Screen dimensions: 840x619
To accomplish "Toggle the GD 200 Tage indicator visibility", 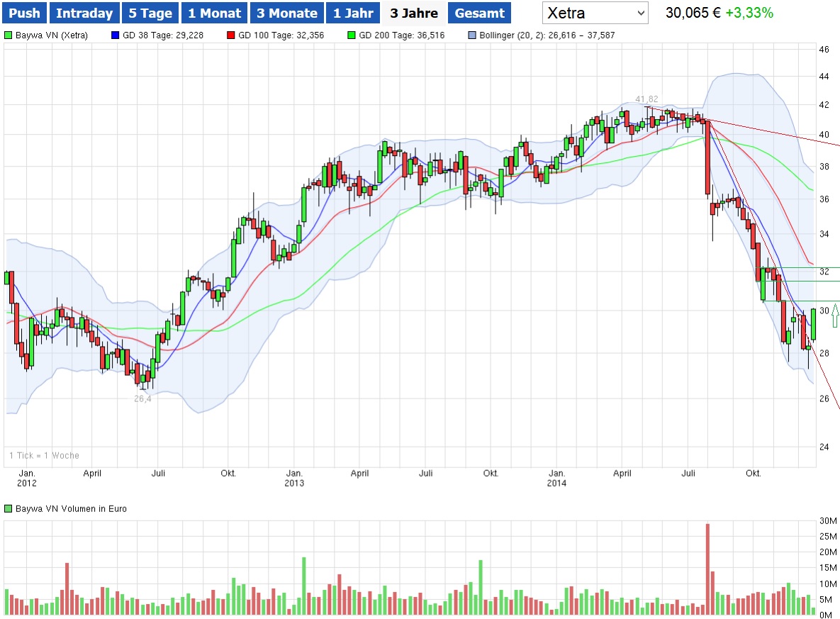I will tap(352, 34).
